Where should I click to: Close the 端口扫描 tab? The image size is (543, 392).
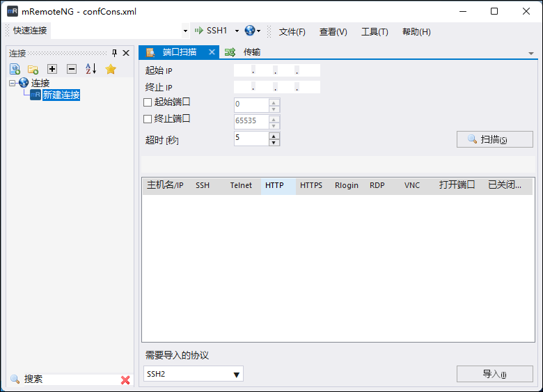[x=212, y=52]
